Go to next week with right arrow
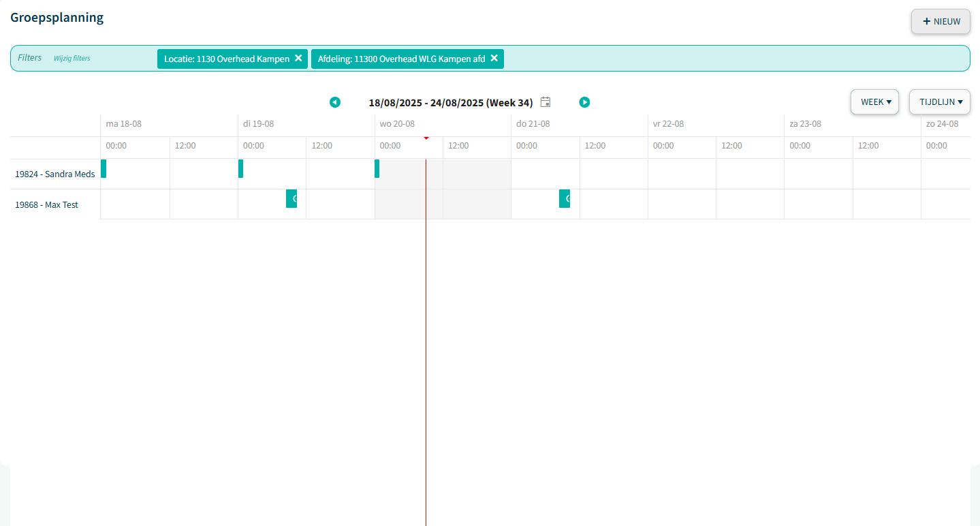Viewport: 980px width, 526px height. [584, 102]
